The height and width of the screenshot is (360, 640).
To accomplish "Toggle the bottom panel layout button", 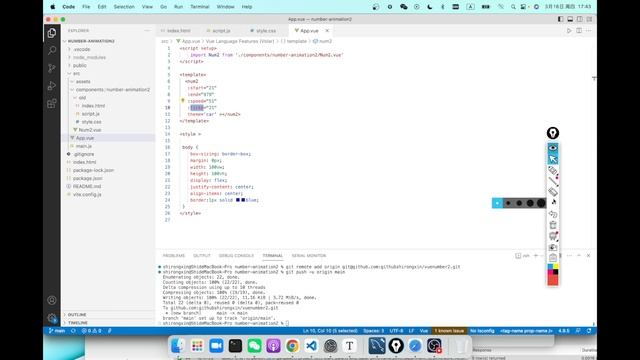I will pos(570,19).
